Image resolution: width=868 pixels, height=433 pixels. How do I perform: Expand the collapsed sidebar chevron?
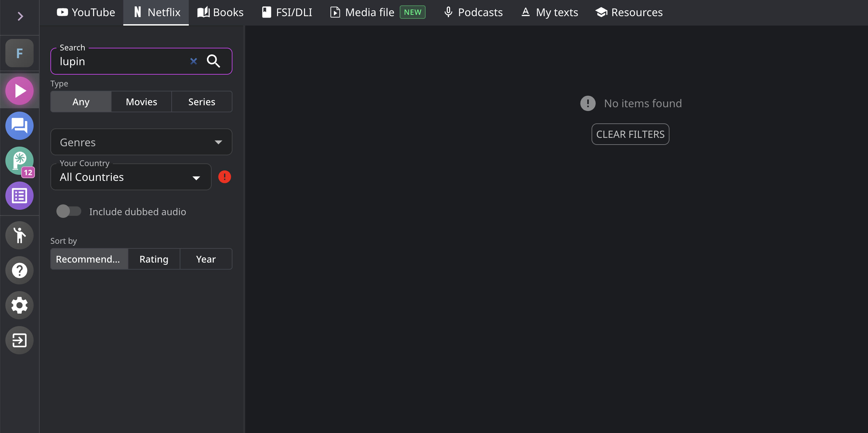coord(20,16)
